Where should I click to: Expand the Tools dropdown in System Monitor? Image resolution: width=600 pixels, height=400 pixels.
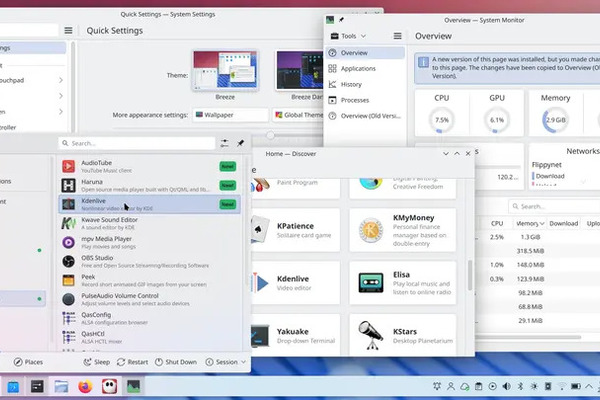(348, 36)
